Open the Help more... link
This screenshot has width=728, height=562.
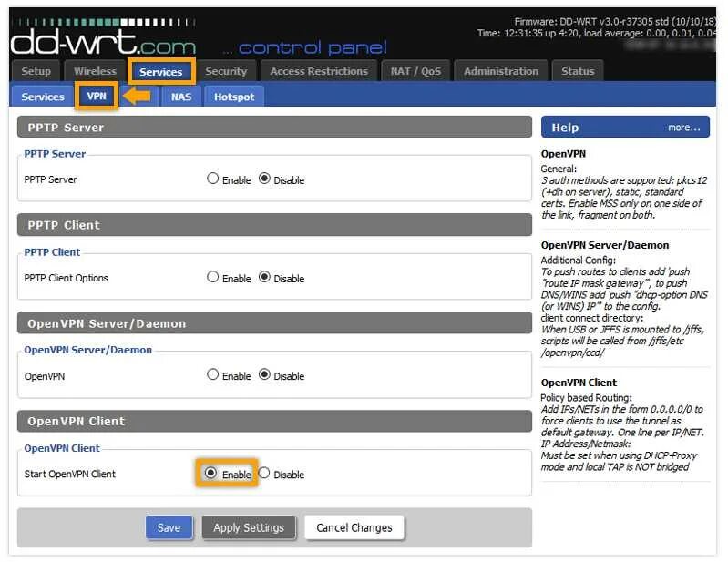(x=683, y=128)
